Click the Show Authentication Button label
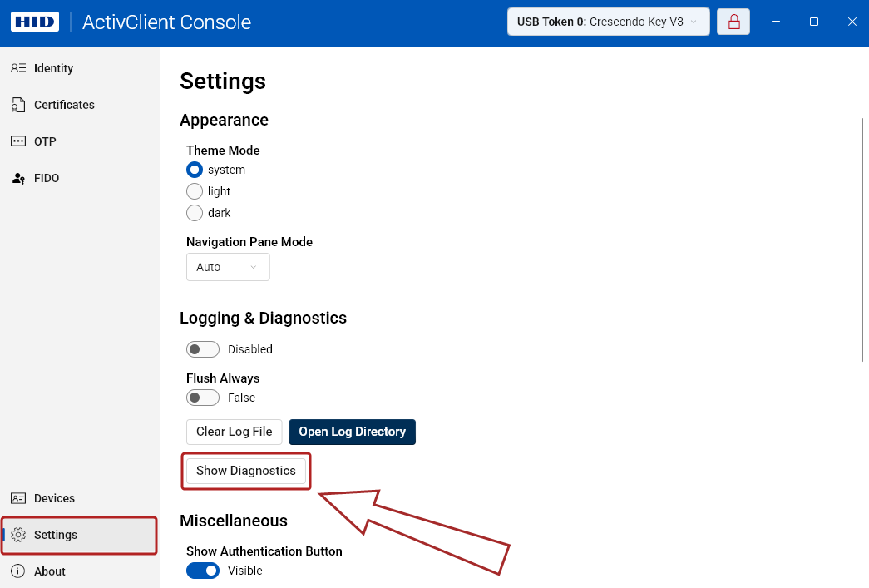869x588 pixels. pyautogui.click(x=264, y=551)
